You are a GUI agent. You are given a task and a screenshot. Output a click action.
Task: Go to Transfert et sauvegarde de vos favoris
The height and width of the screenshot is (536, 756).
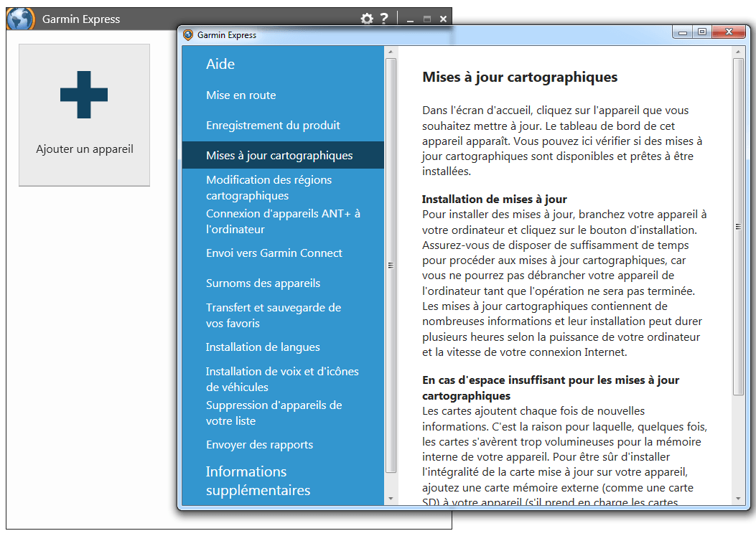click(274, 315)
